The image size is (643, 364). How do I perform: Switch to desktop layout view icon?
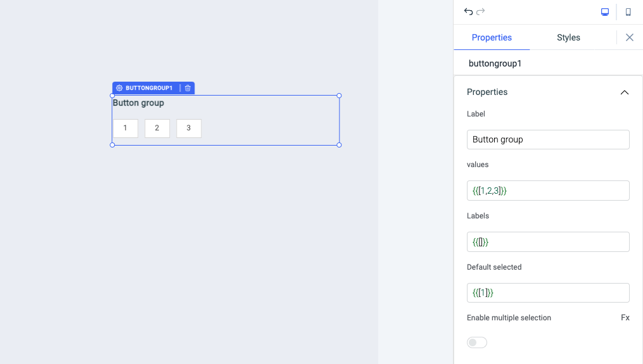pyautogui.click(x=605, y=12)
